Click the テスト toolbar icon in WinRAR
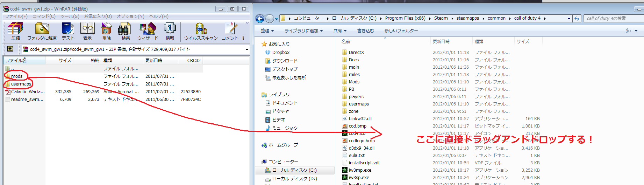The height and width of the screenshot is (185, 644). 68,31
